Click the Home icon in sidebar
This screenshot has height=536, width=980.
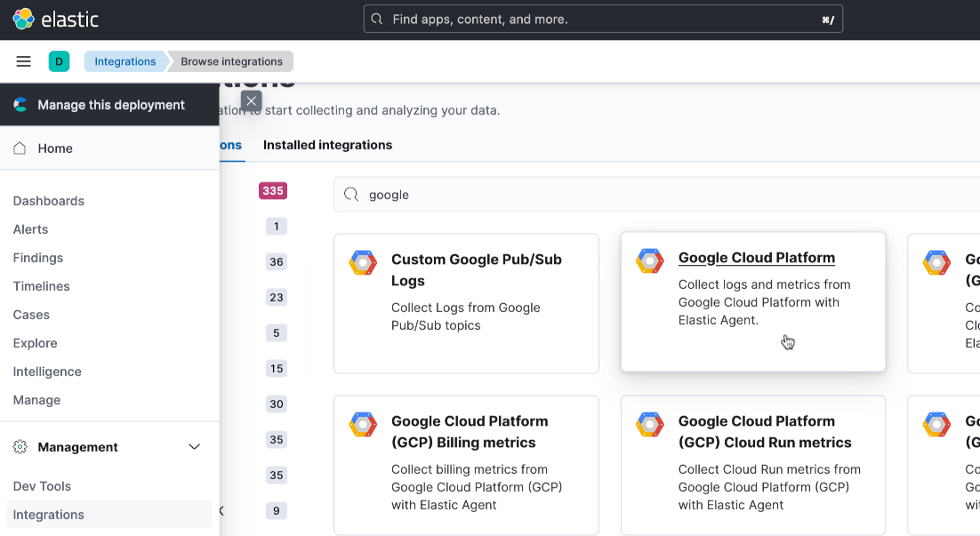[x=20, y=148]
